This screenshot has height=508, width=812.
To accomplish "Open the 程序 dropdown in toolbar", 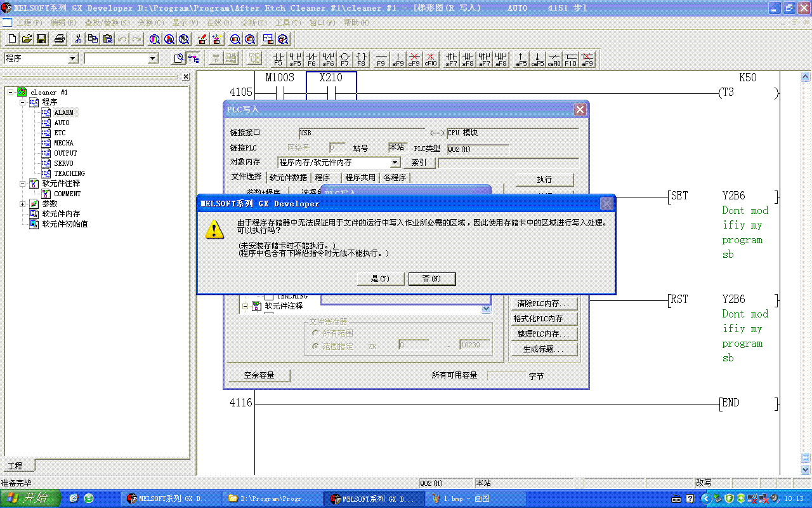I will tap(72, 58).
